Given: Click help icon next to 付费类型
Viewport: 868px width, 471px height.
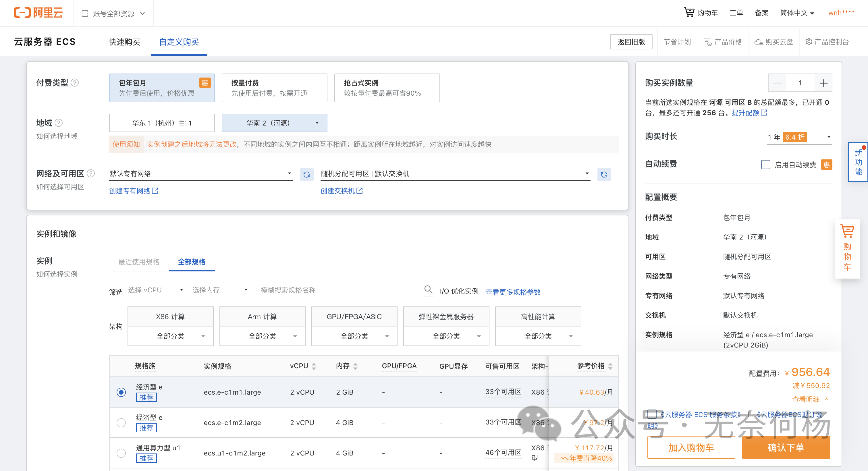Looking at the screenshot, I should point(75,82).
